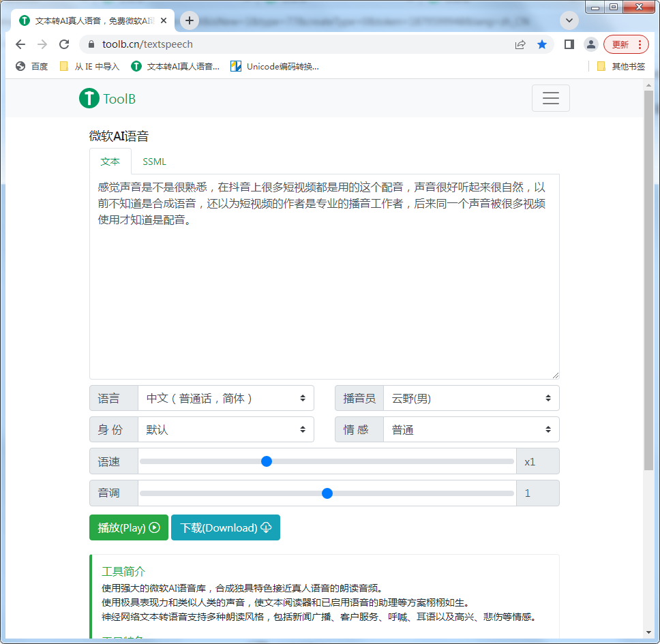Click the red 更新 update button
Image resolution: width=660 pixels, height=644 pixels.
(627, 44)
